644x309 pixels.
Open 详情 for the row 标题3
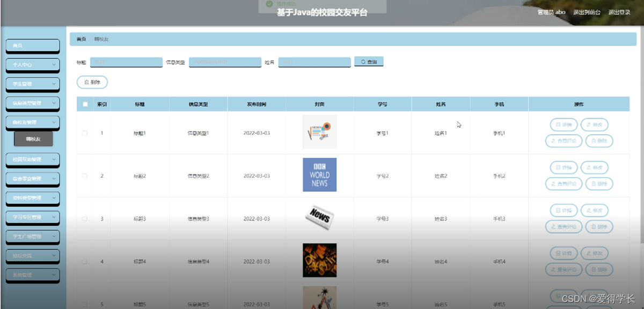pyautogui.click(x=564, y=210)
